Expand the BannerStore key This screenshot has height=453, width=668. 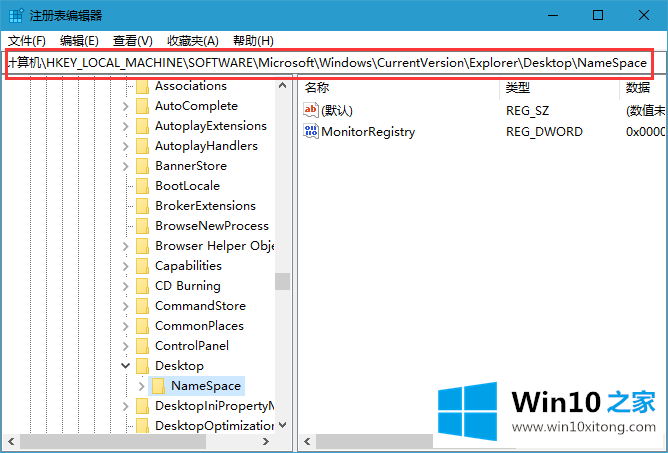(126, 166)
